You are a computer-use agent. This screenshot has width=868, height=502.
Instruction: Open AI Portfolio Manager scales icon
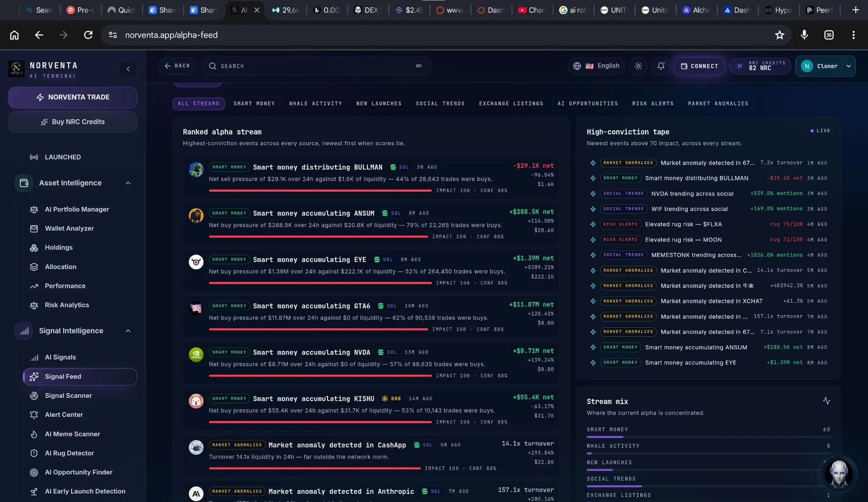tap(34, 209)
